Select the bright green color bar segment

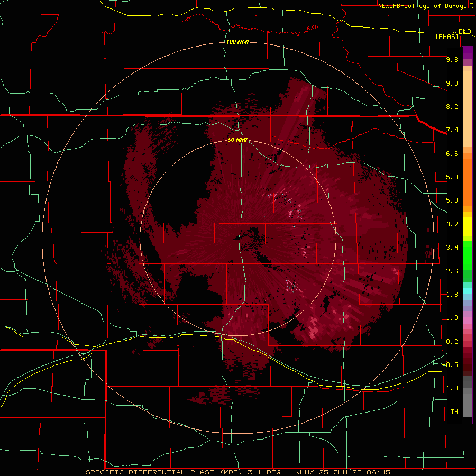tap(467, 255)
